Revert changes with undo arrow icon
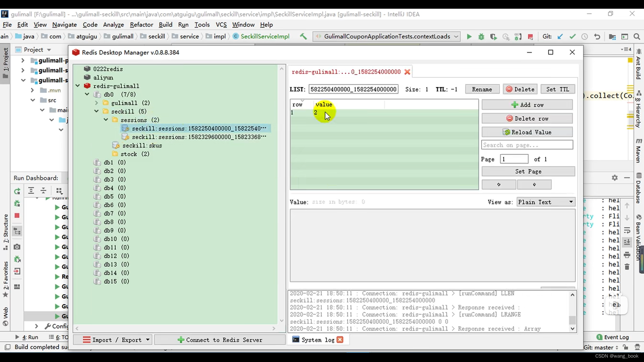 click(x=597, y=37)
